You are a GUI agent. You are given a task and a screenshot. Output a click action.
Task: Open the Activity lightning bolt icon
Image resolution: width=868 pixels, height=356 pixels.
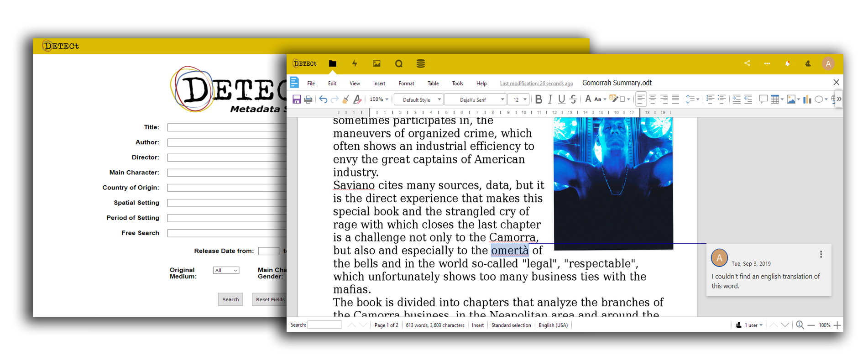pos(355,63)
